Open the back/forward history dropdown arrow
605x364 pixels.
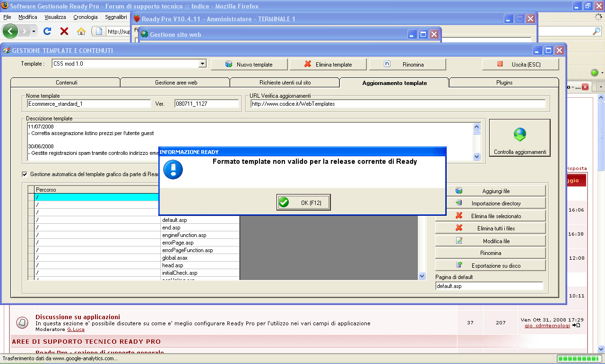34,31
